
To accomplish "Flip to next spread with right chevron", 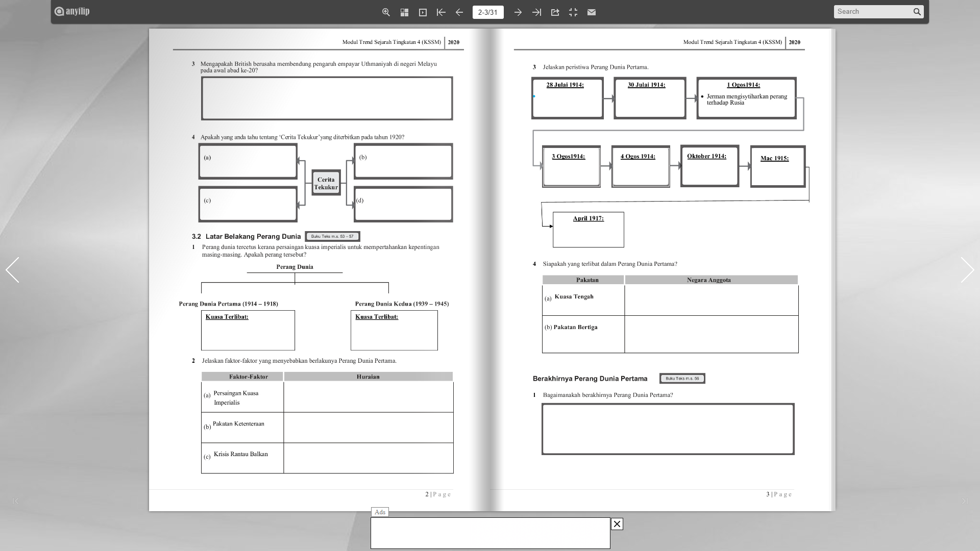I will (x=967, y=270).
